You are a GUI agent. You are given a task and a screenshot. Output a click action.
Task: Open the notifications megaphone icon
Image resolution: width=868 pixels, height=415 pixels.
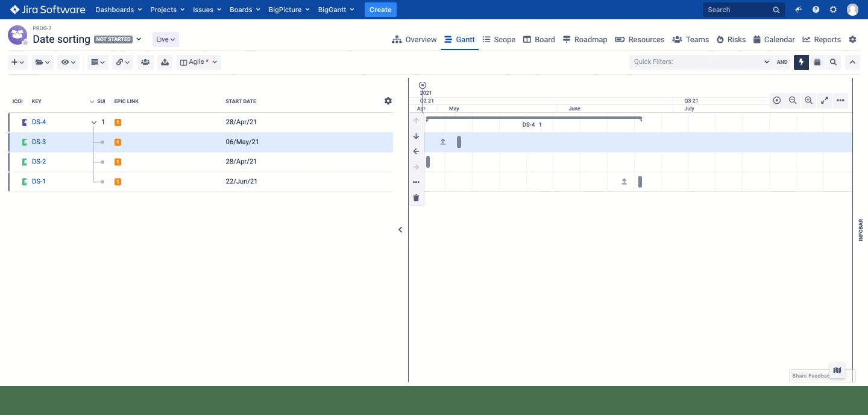pos(799,10)
